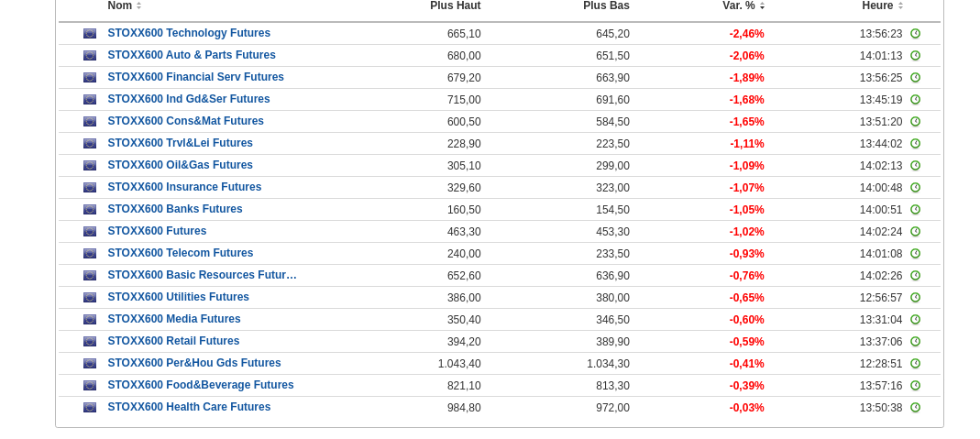Click the clock icon beside 14:01:13 time
Image resolution: width=980 pixels, height=439 pixels.
(915, 56)
